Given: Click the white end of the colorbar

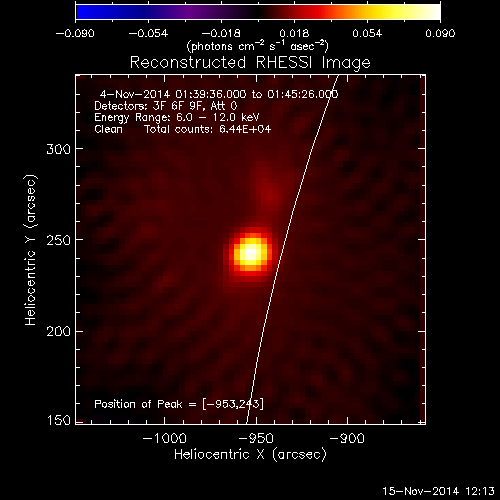Looking at the screenshot, I should point(432,12).
